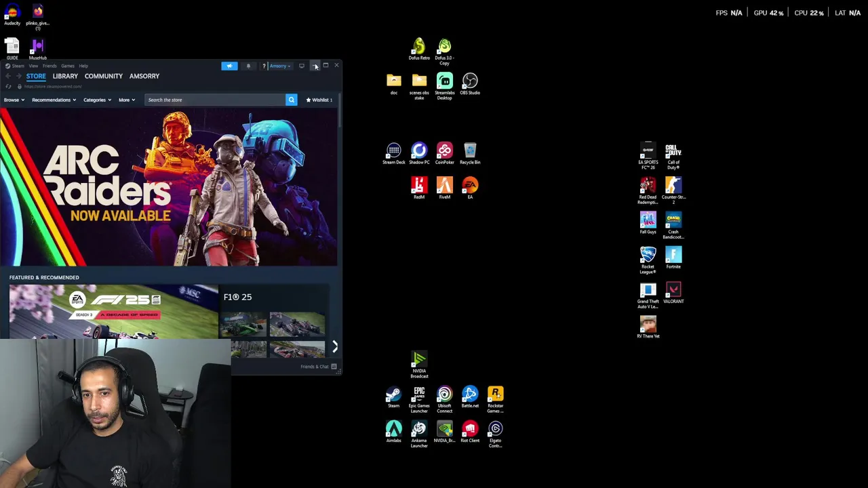Select the Fall Guys desktop icon

648,223
